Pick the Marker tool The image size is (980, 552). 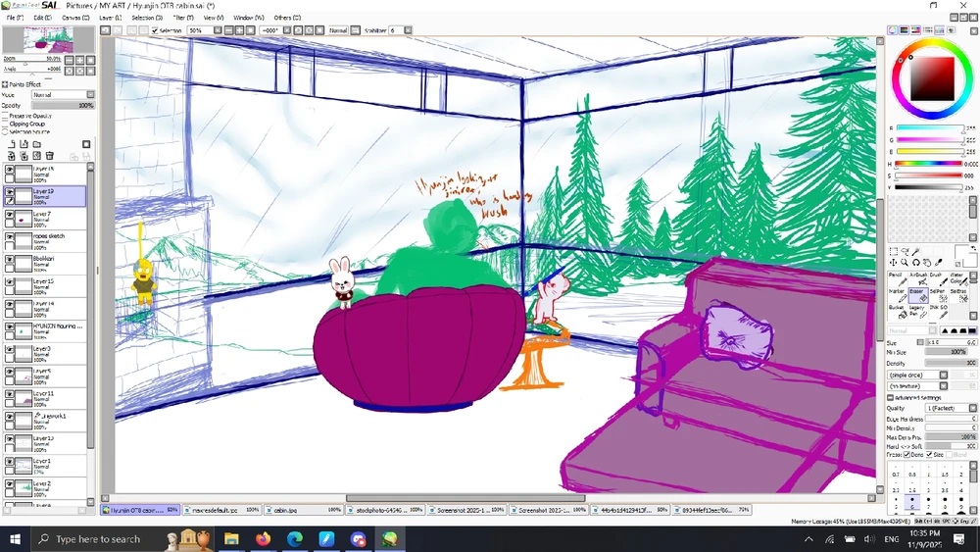coord(897,294)
